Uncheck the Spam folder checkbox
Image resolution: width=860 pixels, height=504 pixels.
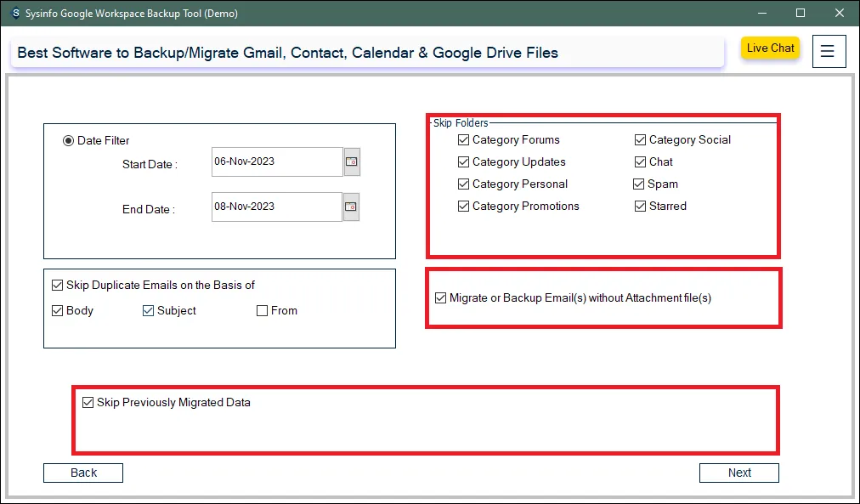pos(639,184)
